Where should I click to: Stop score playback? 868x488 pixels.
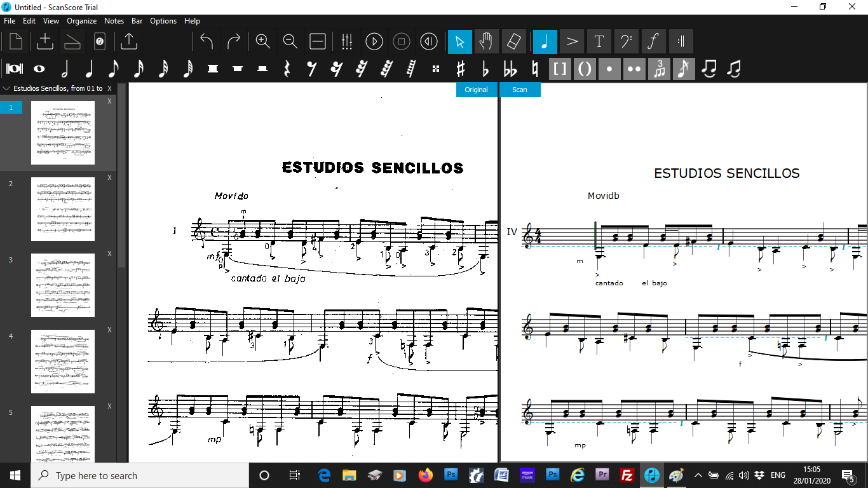tap(402, 42)
